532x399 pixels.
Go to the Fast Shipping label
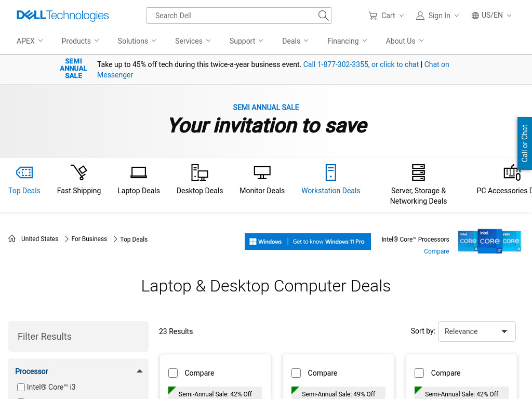79,191
